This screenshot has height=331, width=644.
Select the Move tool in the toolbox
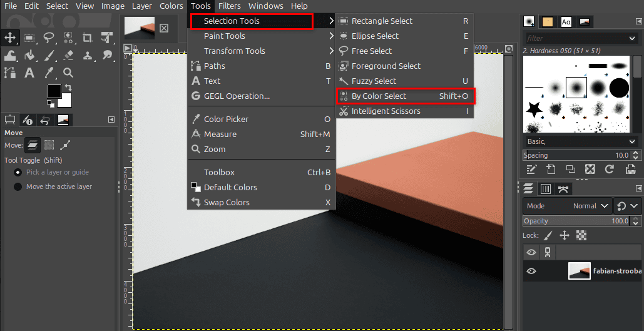(x=10, y=38)
